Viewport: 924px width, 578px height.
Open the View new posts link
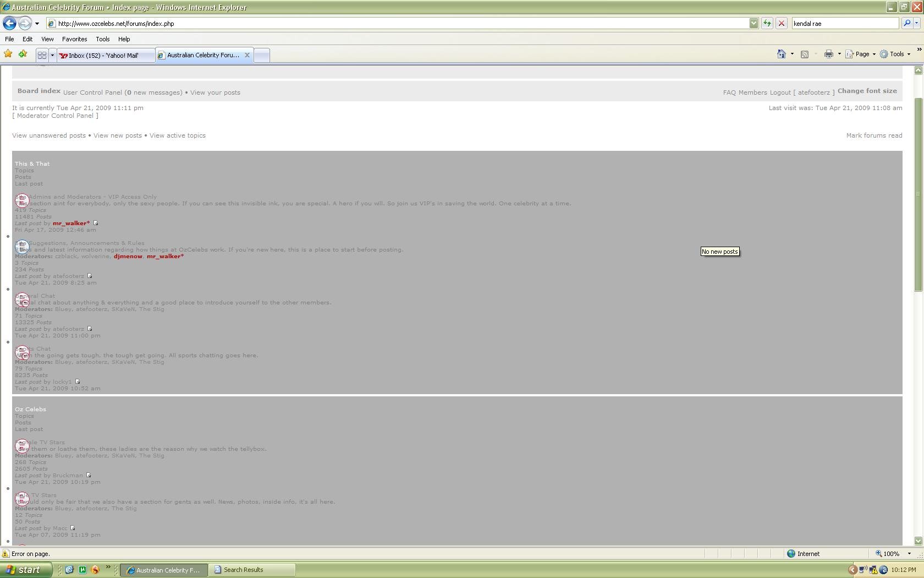coord(118,135)
